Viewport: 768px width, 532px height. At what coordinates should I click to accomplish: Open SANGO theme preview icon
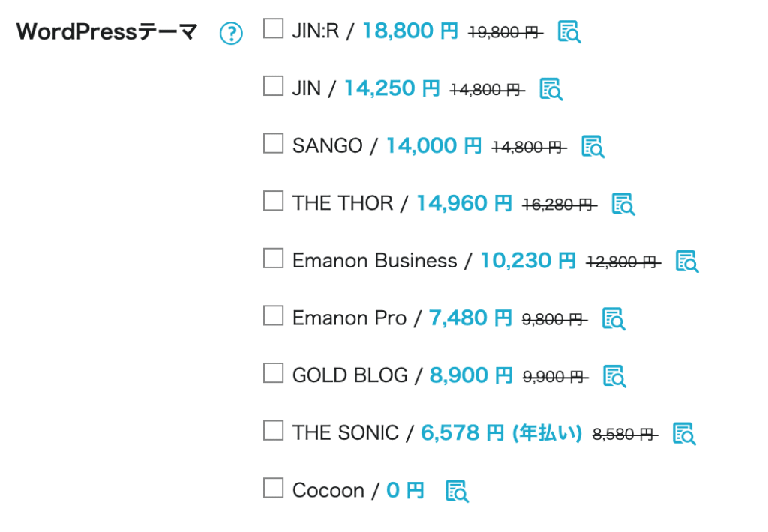pyautogui.click(x=592, y=147)
